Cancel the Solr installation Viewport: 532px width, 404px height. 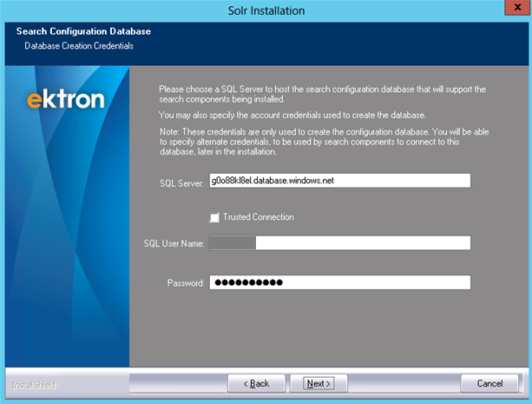pos(489,383)
